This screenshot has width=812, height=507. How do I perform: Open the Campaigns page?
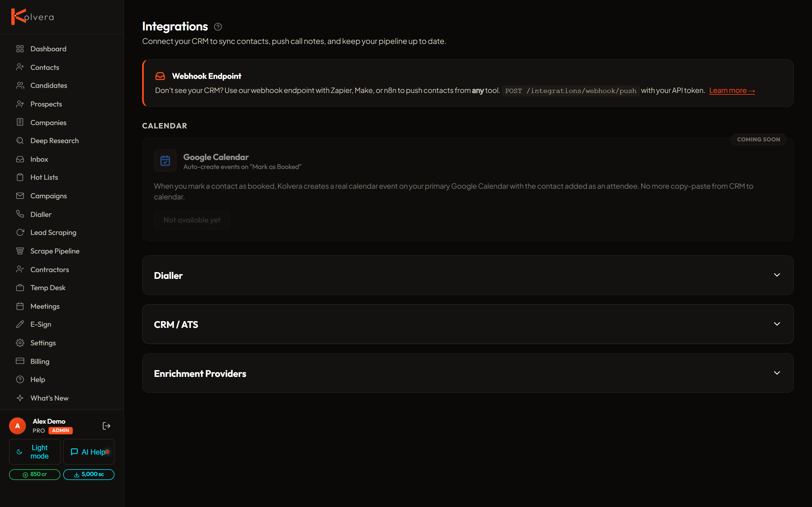[49, 196]
